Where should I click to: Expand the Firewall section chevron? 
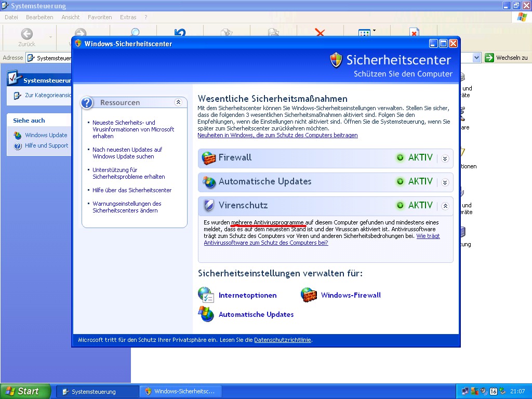pyautogui.click(x=445, y=158)
